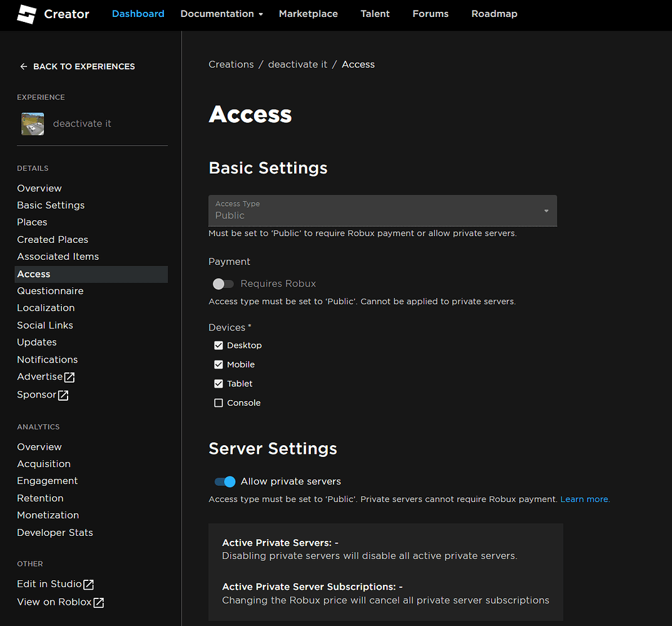Viewport: 672px width, 626px height.
Task: Click the back arrow to experiences
Action: [23, 66]
